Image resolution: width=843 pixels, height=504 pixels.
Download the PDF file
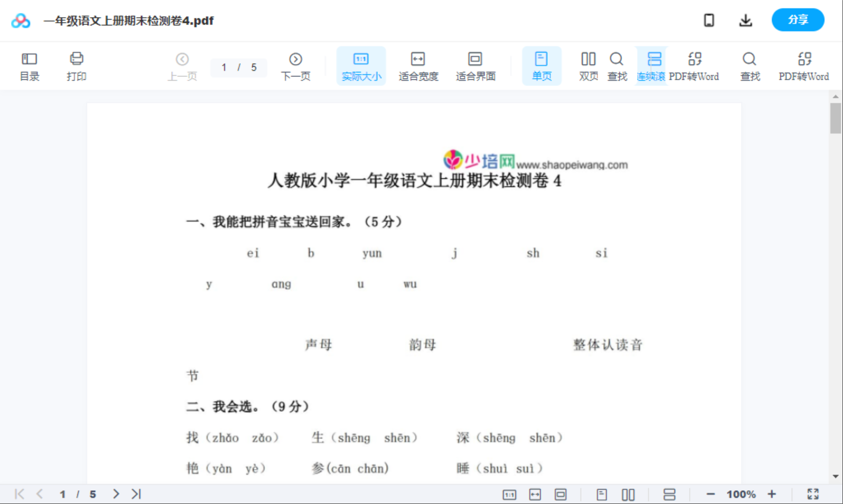746,20
